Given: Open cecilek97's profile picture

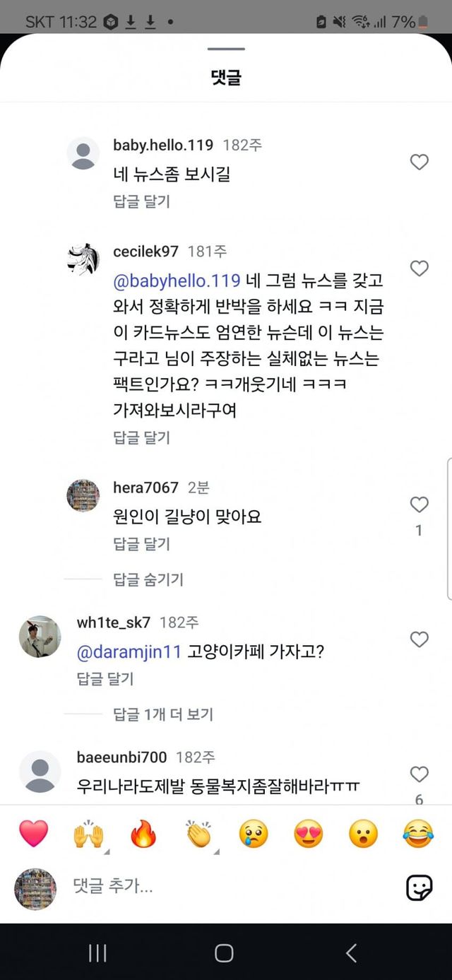Looking at the screenshot, I should click(83, 259).
